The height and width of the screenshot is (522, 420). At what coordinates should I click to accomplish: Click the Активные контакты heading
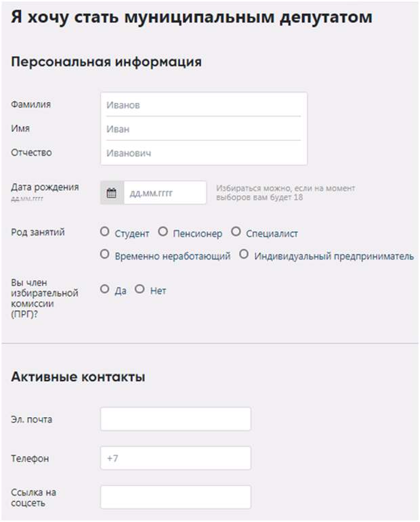[x=78, y=377]
